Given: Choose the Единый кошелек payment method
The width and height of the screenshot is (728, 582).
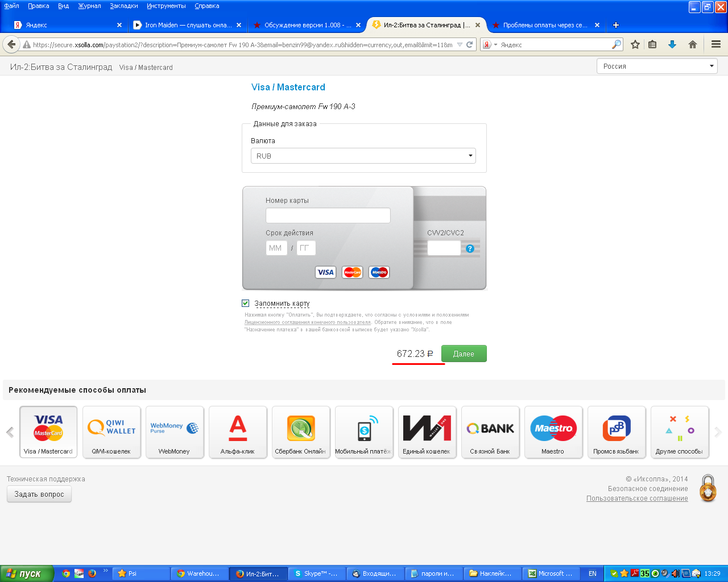Looking at the screenshot, I should coord(427,432).
